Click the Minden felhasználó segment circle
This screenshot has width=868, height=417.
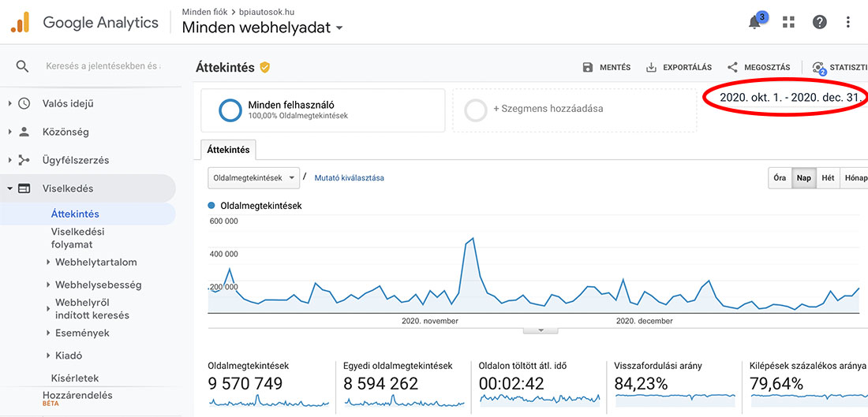click(230, 110)
